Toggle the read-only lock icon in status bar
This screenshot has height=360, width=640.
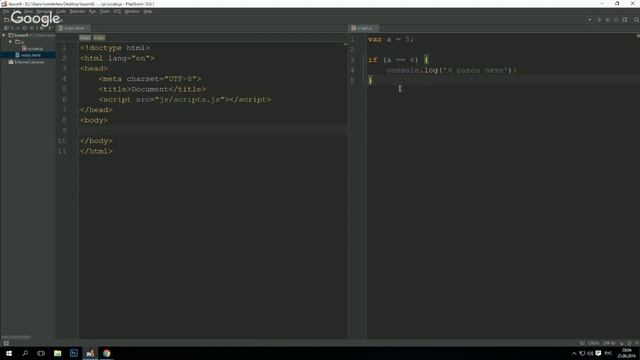click(622, 343)
